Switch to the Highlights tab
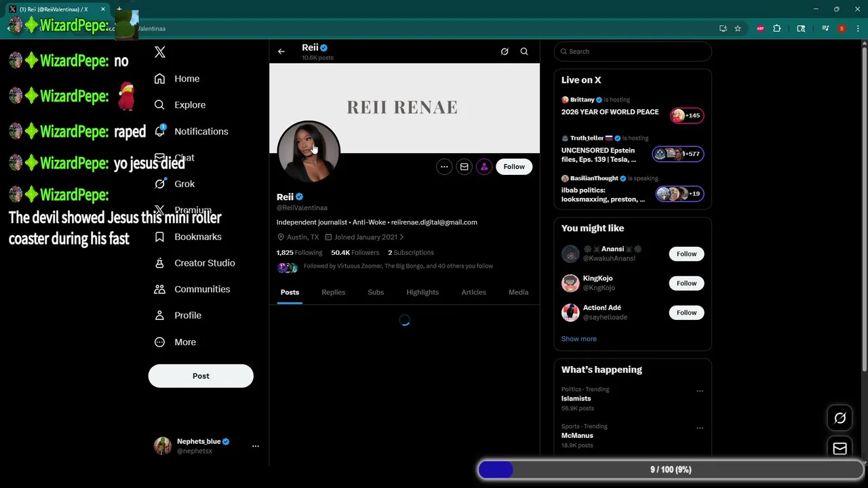The image size is (868, 488). 422,292
